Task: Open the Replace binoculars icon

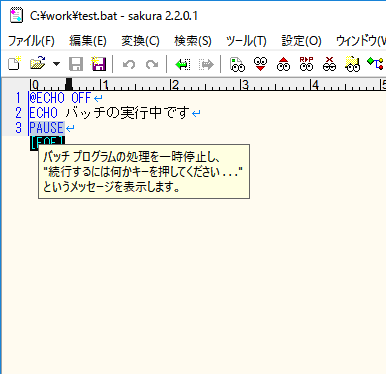Action: [x=306, y=64]
